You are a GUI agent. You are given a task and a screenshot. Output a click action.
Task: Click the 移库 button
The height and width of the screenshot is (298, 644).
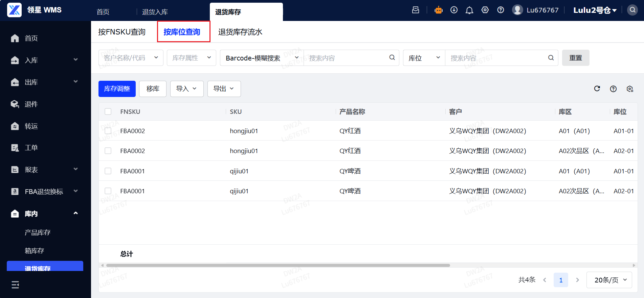point(153,89)
